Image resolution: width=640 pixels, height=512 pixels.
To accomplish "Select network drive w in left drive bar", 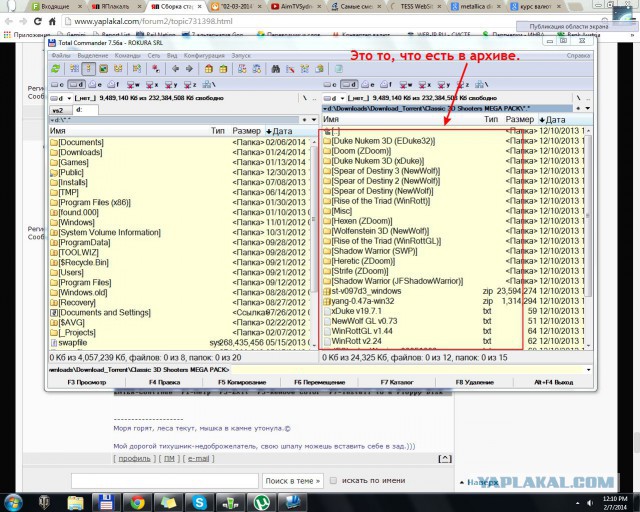I will click(x=133, y=85).
